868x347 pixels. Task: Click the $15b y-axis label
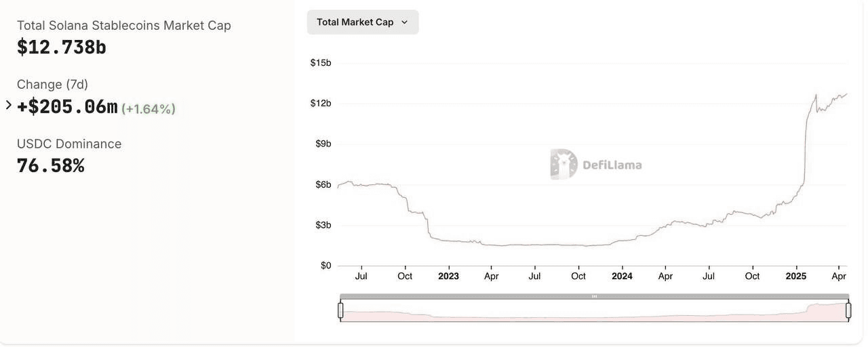320,63
